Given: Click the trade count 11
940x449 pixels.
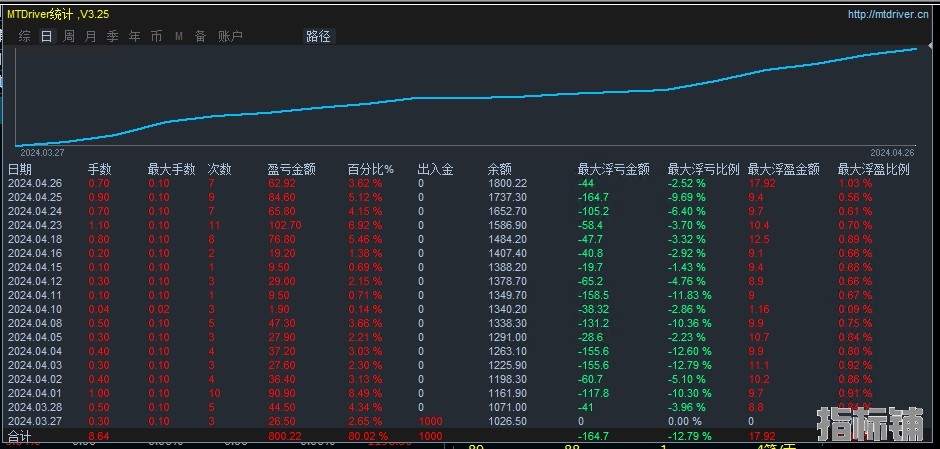Looking at the screenshot, I should point(214,225).
